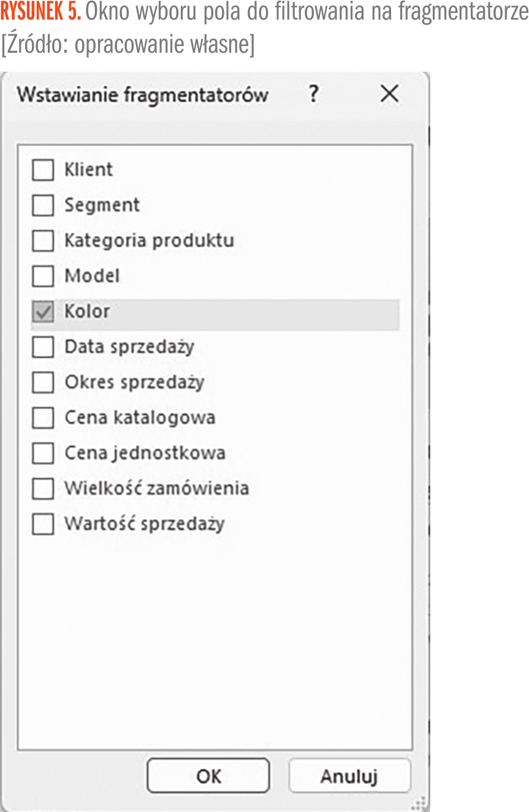
Task: Close the Wstawianie fragmentatorów dialog
Action: coord(389,94)
